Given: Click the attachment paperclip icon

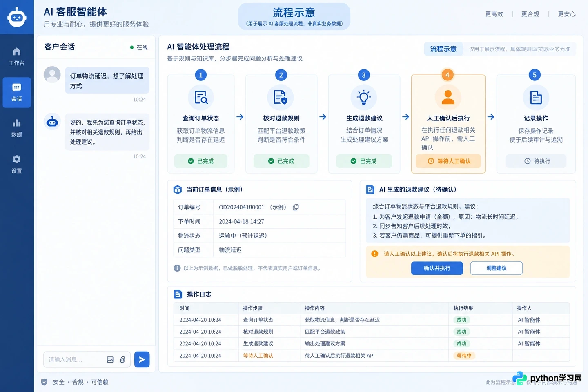Looking at the screenshot, I should point(122,360).
